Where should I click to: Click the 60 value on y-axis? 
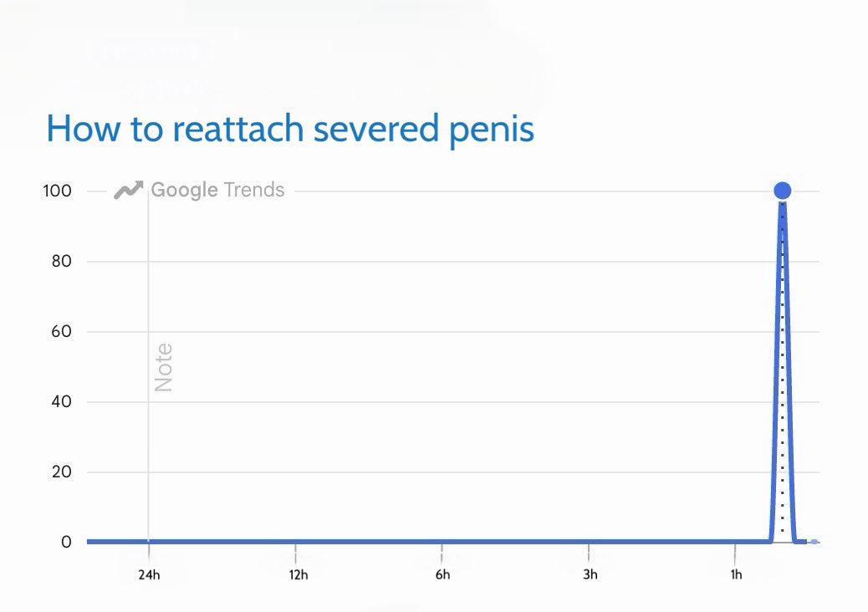61,331
